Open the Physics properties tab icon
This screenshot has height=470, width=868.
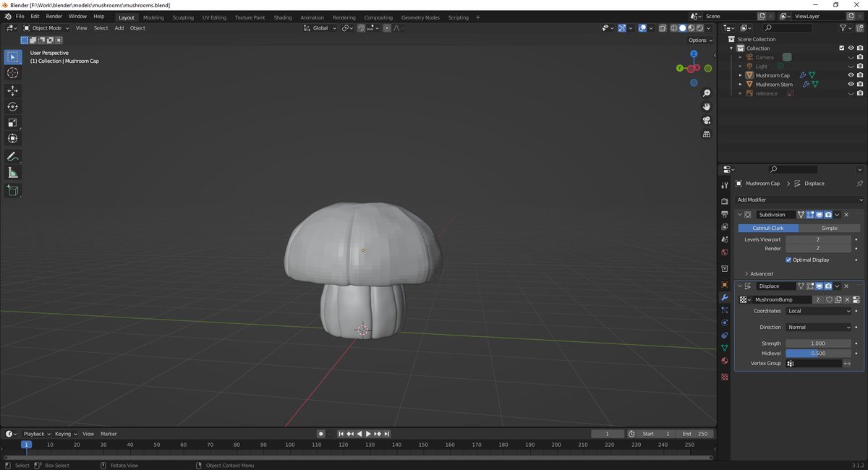(725, 322)
